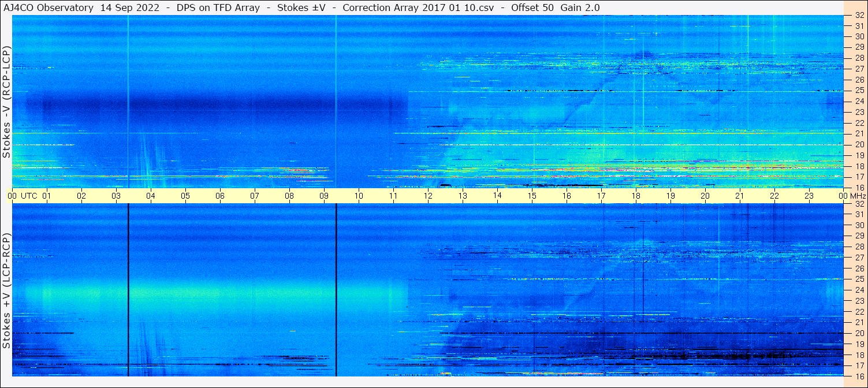Select hour 19 on the UTC time axis
Viewport: 868px width, 388px height.
[670, 196]
